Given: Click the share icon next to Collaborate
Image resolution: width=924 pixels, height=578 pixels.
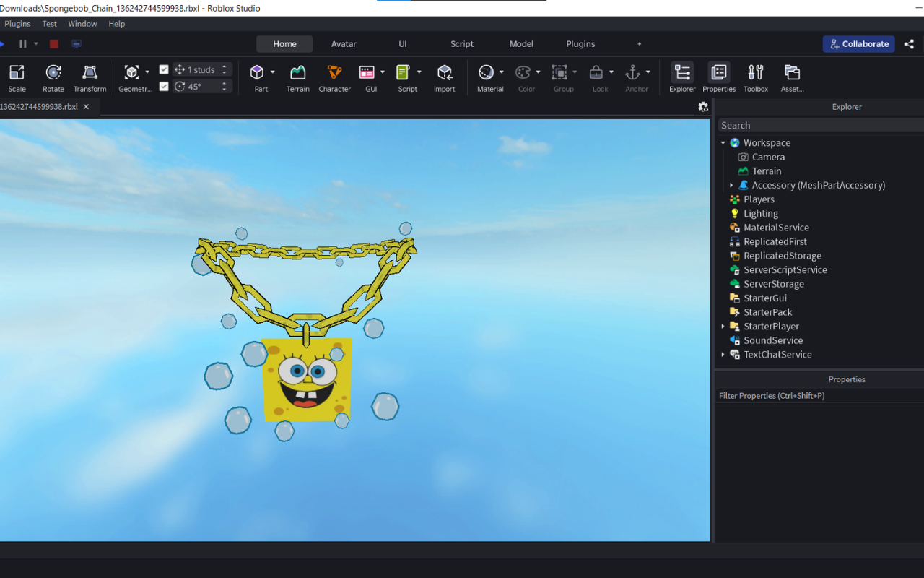Looking at the screenshot, I should coord(909,44).
